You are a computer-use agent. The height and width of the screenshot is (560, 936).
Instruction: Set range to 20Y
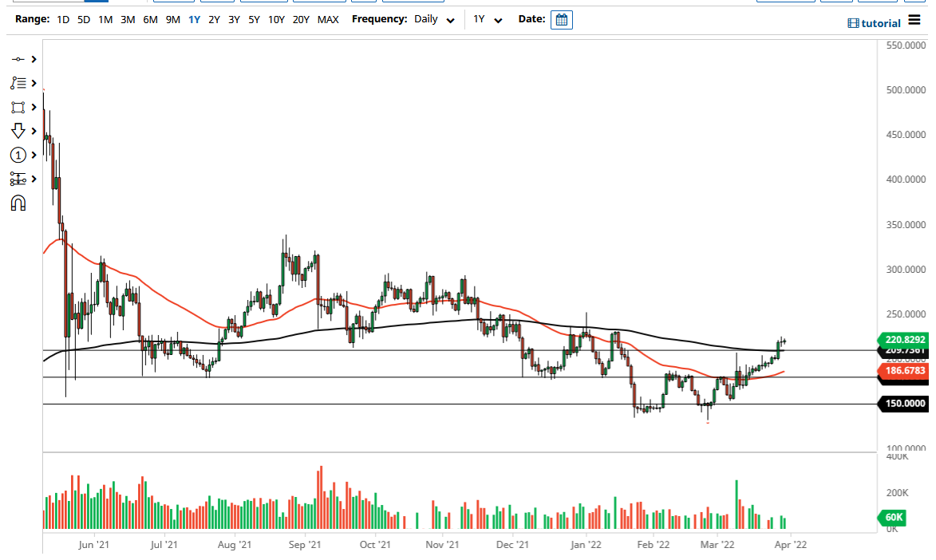pos(301,20)
